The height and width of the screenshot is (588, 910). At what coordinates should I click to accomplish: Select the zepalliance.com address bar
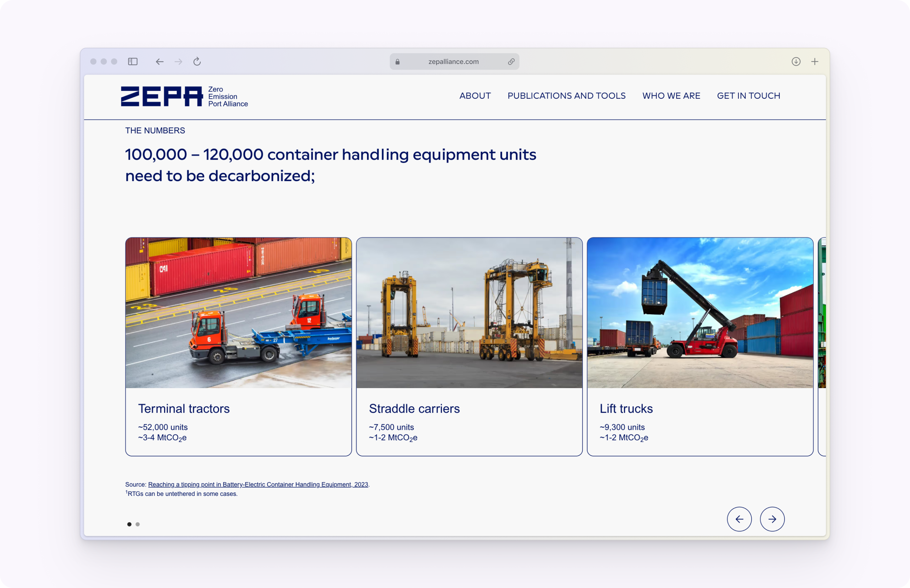454,61
